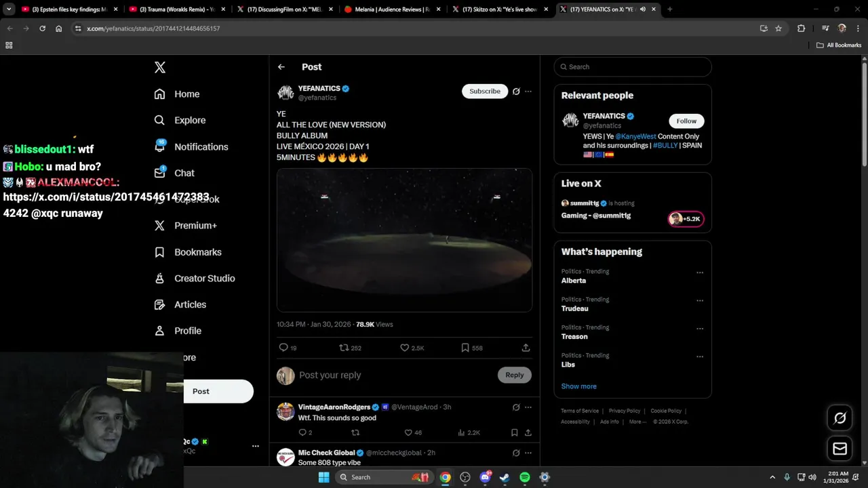Open more options for Alberta trend
868x488 pixels.
click(700, 272)
